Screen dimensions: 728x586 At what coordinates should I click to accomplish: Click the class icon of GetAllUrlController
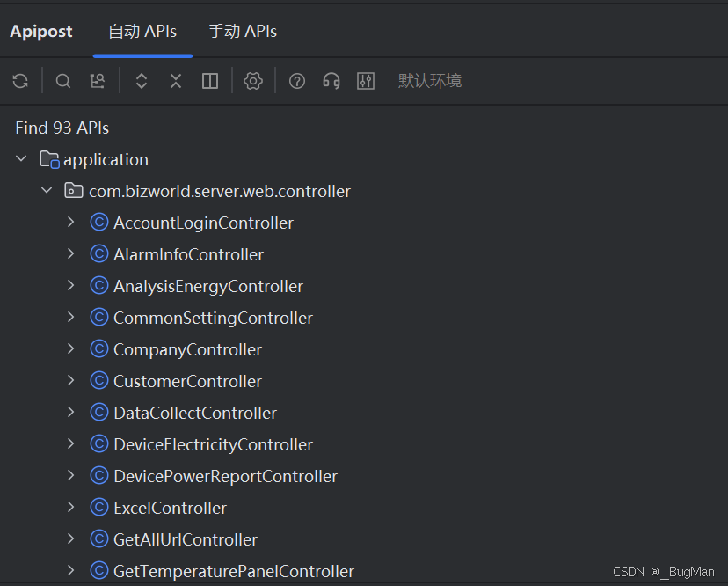click(98, 538)
